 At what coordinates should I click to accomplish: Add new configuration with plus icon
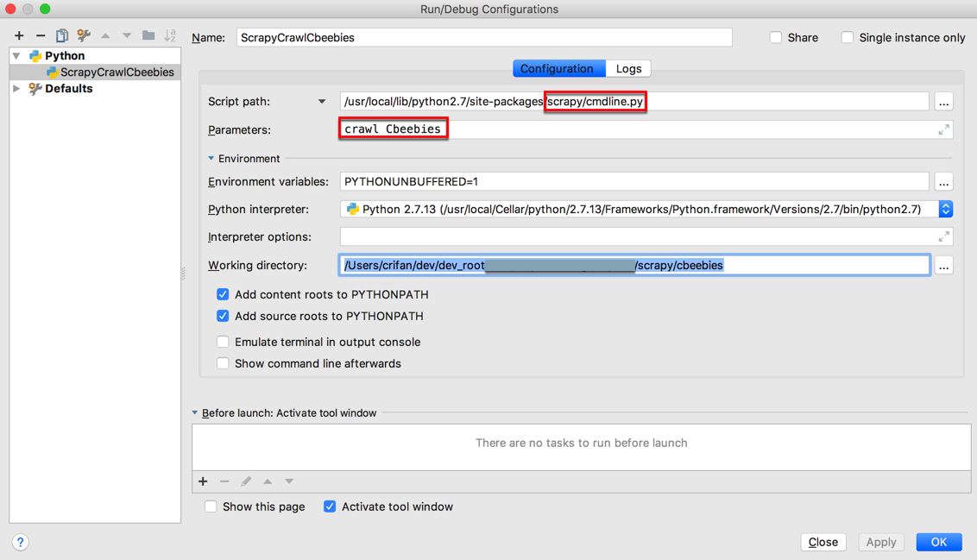click(x=19, y=35)
